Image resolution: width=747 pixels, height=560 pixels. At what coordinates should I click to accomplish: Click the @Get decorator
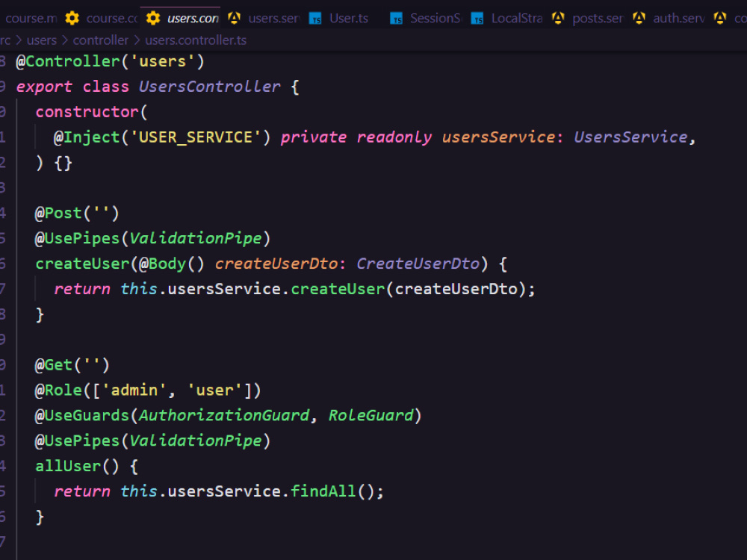(x=53, y=365)
